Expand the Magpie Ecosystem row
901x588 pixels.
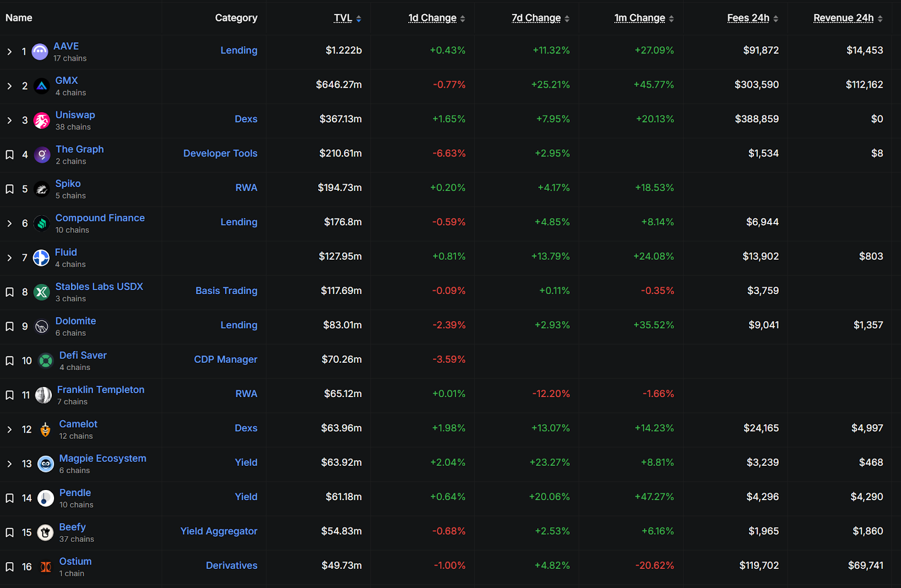(10, 464)
